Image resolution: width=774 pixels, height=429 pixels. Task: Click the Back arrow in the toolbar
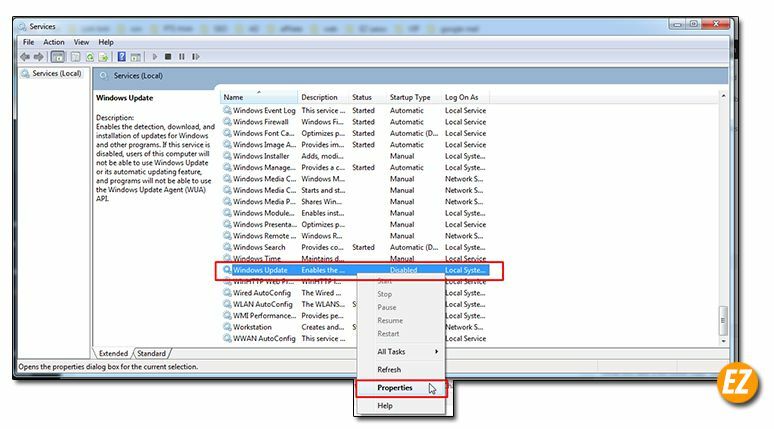tap(24, 57)
